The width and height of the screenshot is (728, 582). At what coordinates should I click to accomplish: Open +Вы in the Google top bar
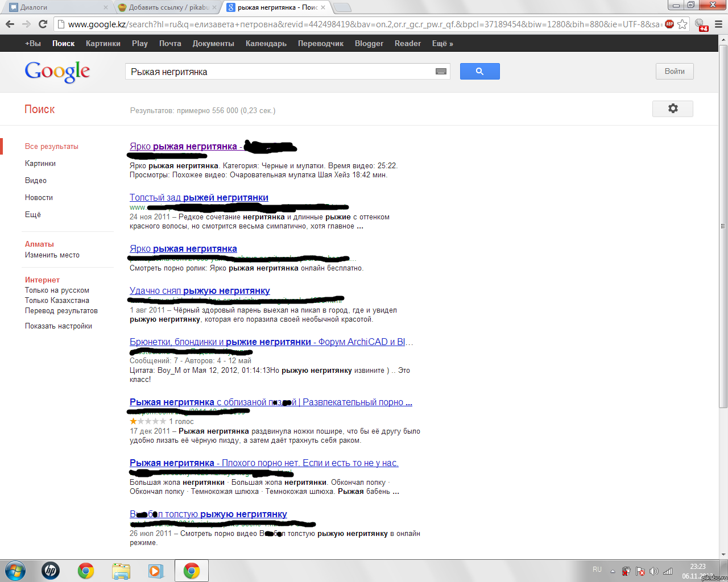[33, 43]
